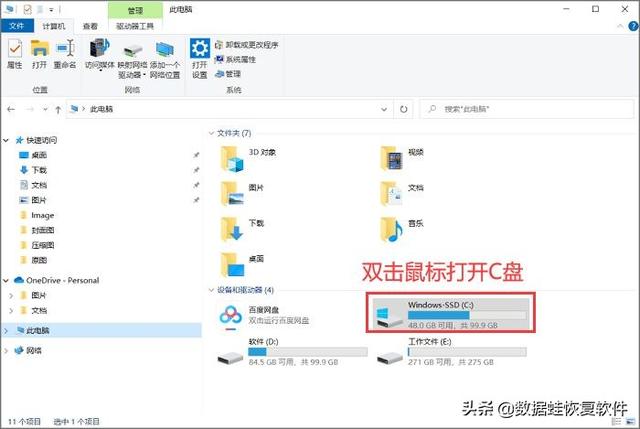Switch to the 查看 view tab
The image size is (640, 429).
coord(90,26)
